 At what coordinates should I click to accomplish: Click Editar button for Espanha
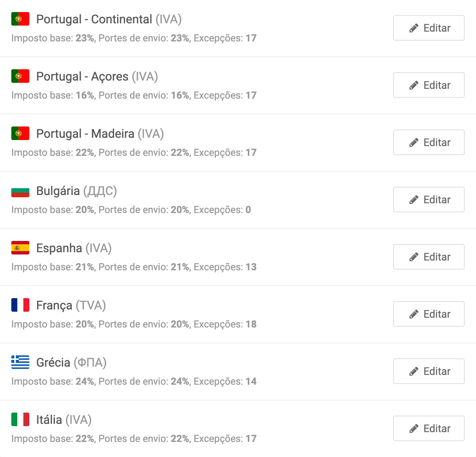(x=429, y=257)
